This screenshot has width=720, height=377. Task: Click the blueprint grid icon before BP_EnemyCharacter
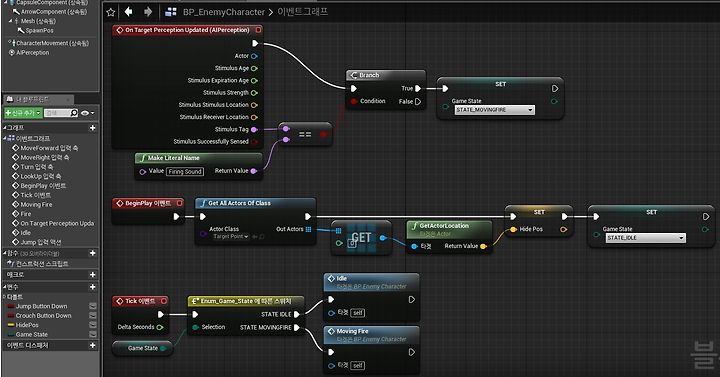(x=171, y=12)
